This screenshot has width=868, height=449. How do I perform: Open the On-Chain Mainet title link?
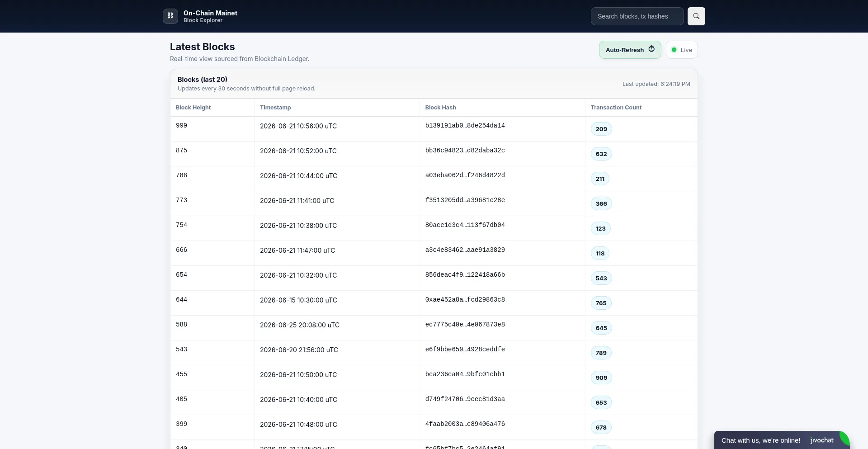tap(210, 13)
